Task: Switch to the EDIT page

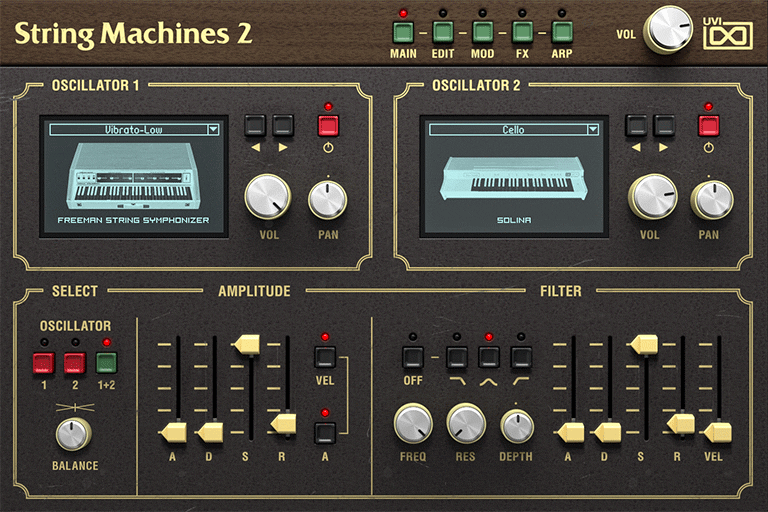Action: (443, 31)
